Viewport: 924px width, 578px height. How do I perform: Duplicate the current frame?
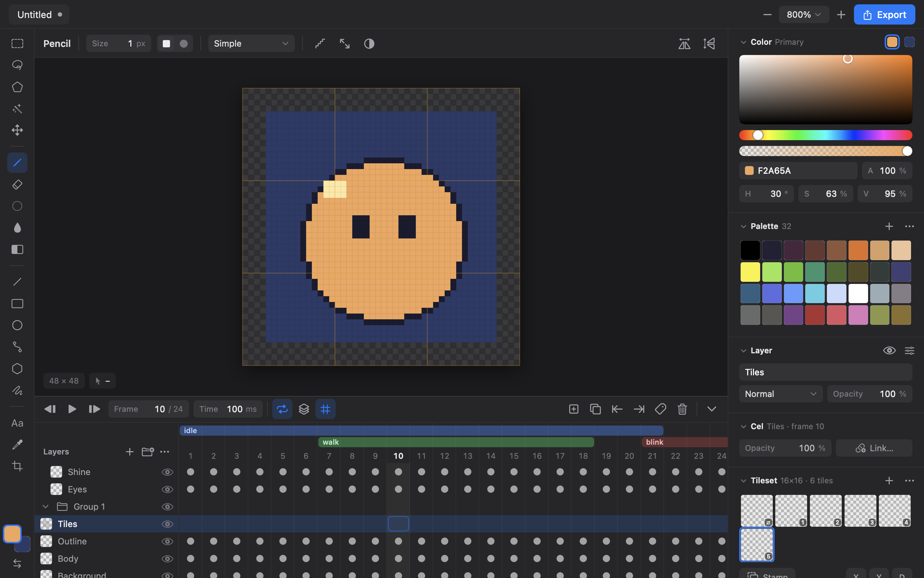[595, 409]
